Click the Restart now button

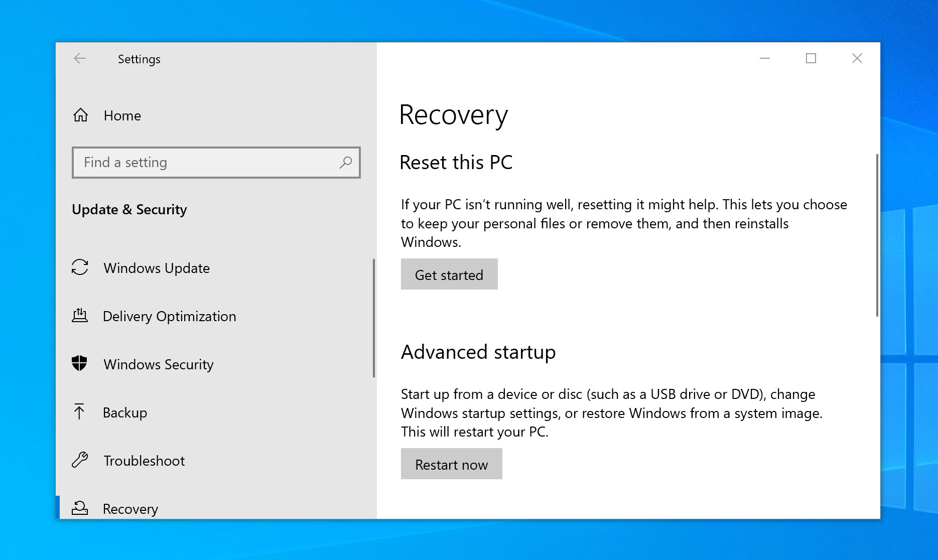coord(452,464)
